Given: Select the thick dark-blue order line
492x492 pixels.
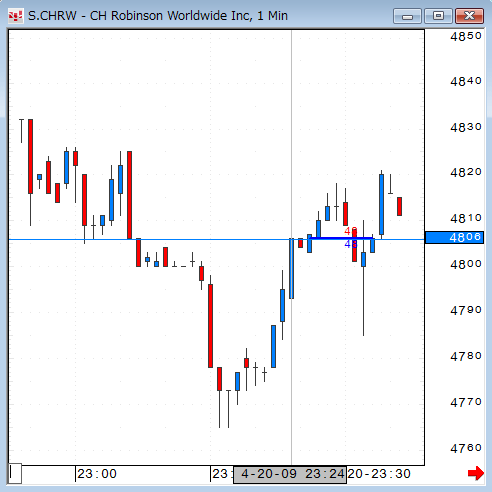Looking at the screenshot, I should point(341,238).
